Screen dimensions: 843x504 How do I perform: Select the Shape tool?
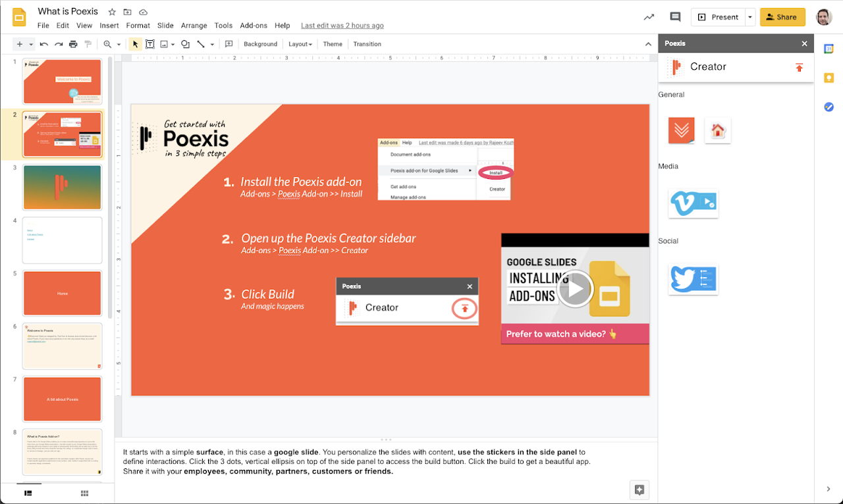pos(186,44)
